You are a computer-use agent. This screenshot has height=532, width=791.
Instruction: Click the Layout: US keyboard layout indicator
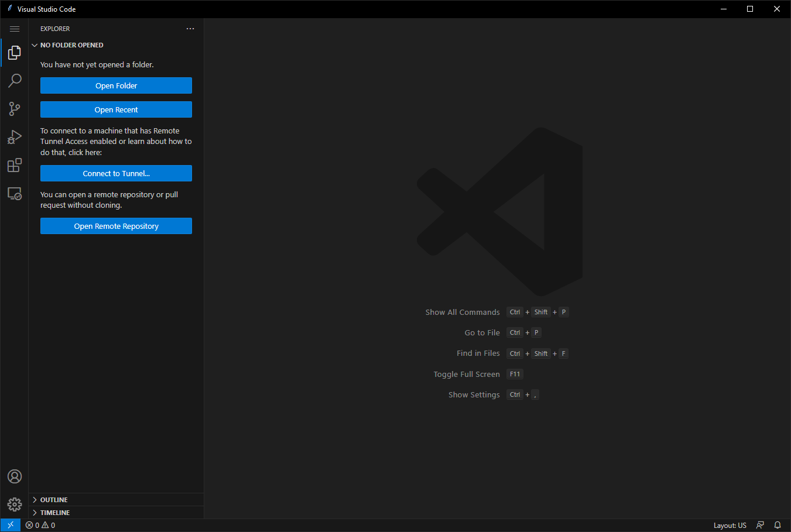point(730,525)
